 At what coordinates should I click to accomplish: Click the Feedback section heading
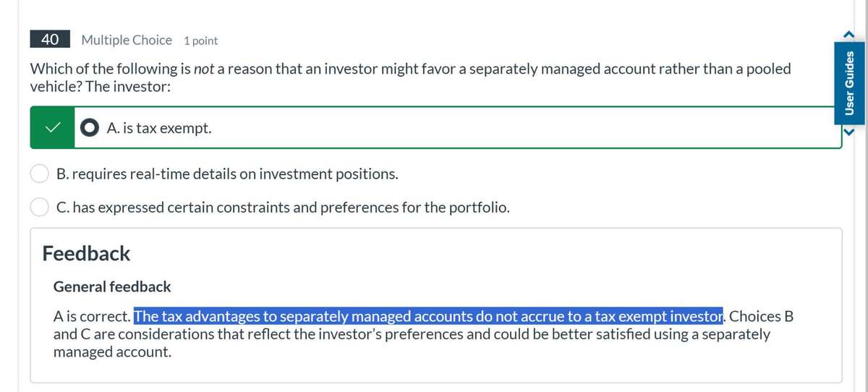86,253
